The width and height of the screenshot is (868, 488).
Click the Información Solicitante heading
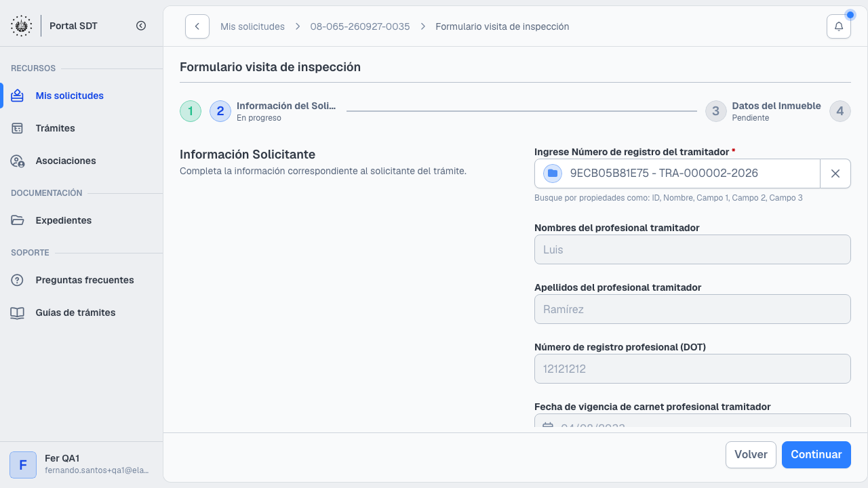pyautogui.click(x=248, y=155)
